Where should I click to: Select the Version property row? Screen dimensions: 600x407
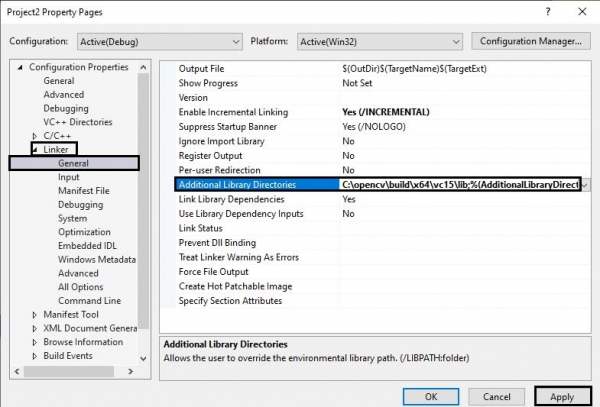click(193, 98)
